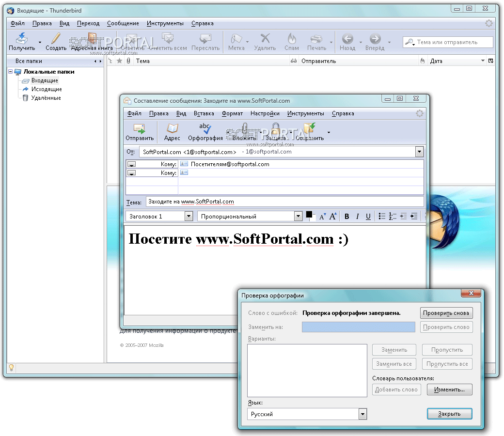Open the Получить dropdown arrow

tap(40, 42)
